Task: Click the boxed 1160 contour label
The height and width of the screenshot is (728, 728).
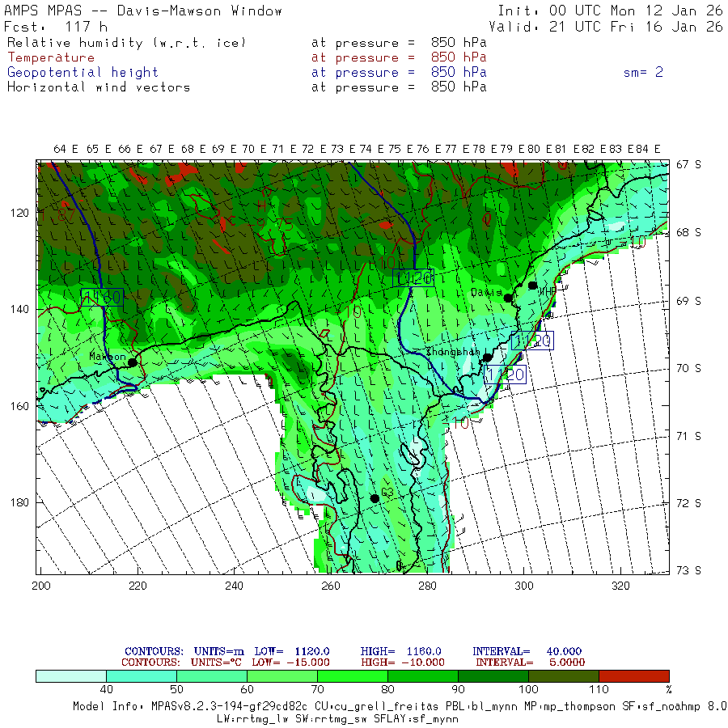Action: click(102, 297)
